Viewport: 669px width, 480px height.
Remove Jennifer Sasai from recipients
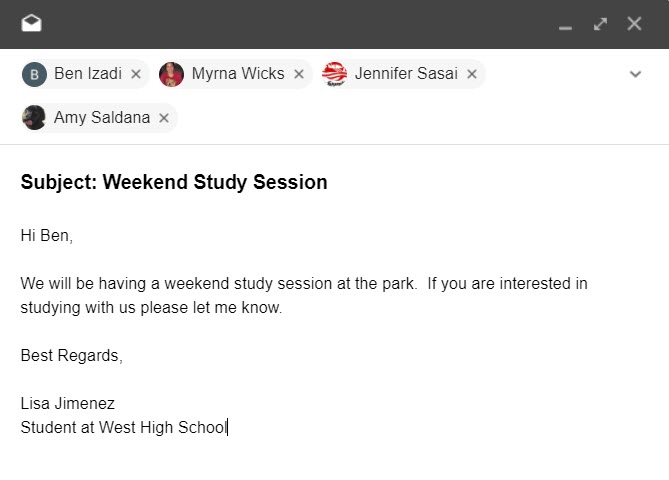pos(472,74)
